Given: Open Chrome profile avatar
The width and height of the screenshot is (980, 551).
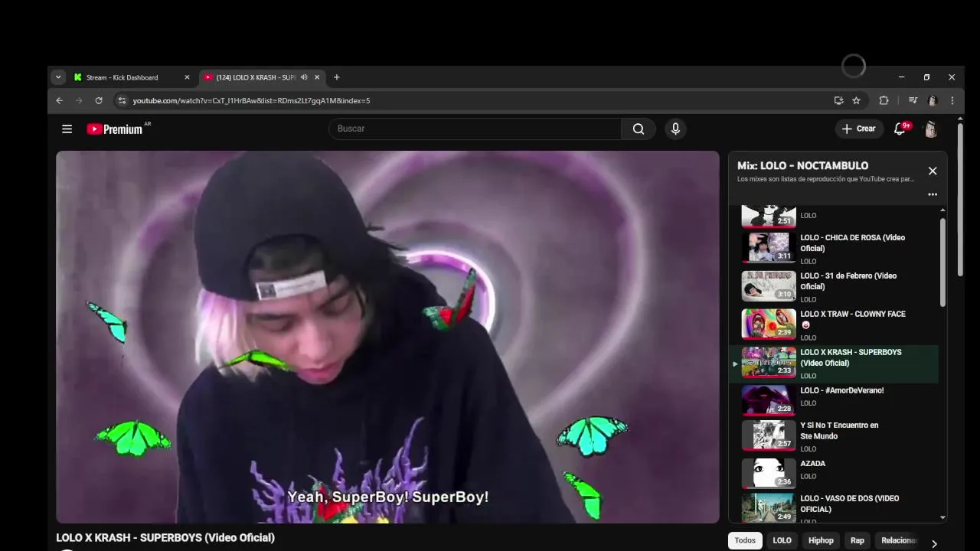Looking at the screenshot, I should [932, 100].
